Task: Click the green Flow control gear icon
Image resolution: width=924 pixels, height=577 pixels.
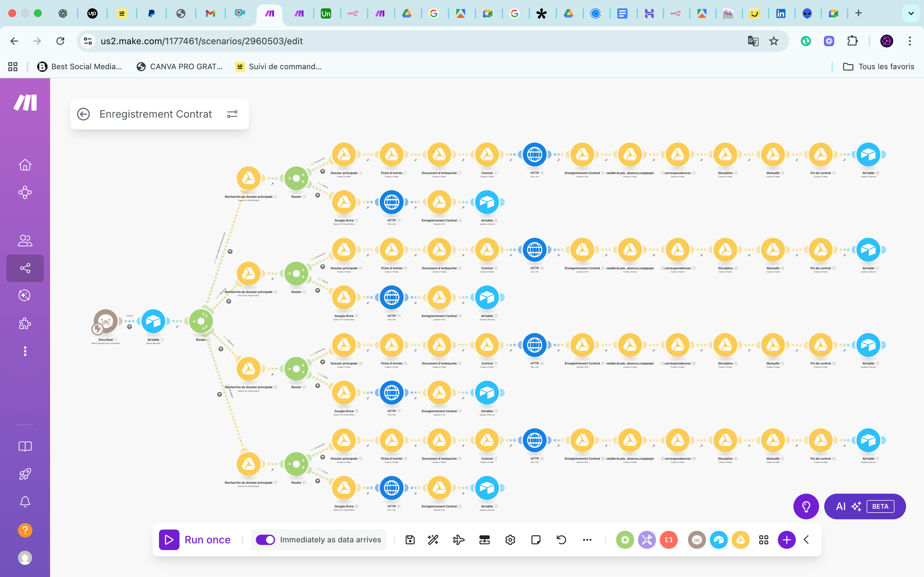Action: [625, 539]
